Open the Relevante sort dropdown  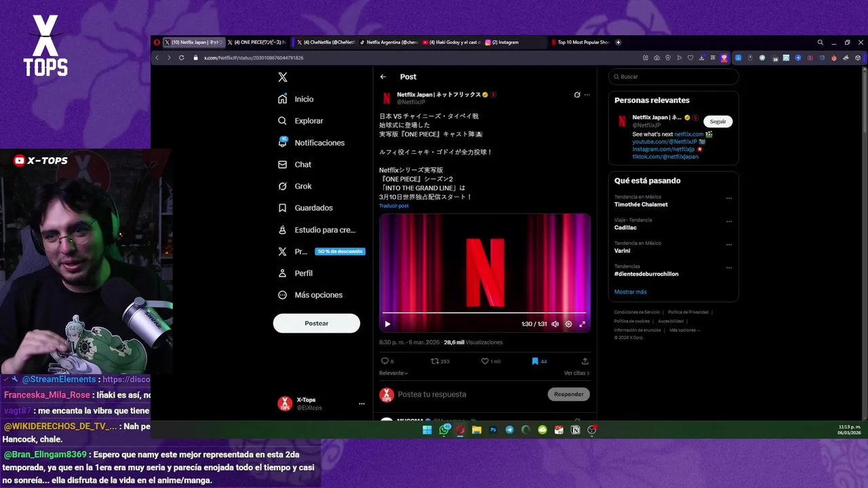tap(393, 373)
